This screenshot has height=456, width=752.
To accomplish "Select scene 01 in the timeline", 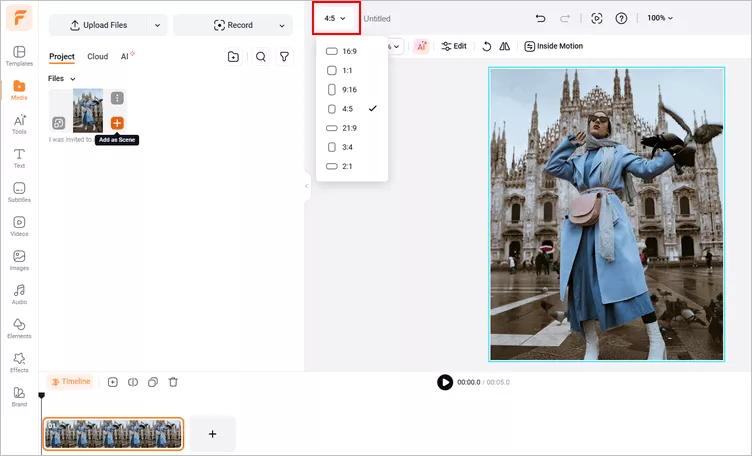I will click(113, 434).
